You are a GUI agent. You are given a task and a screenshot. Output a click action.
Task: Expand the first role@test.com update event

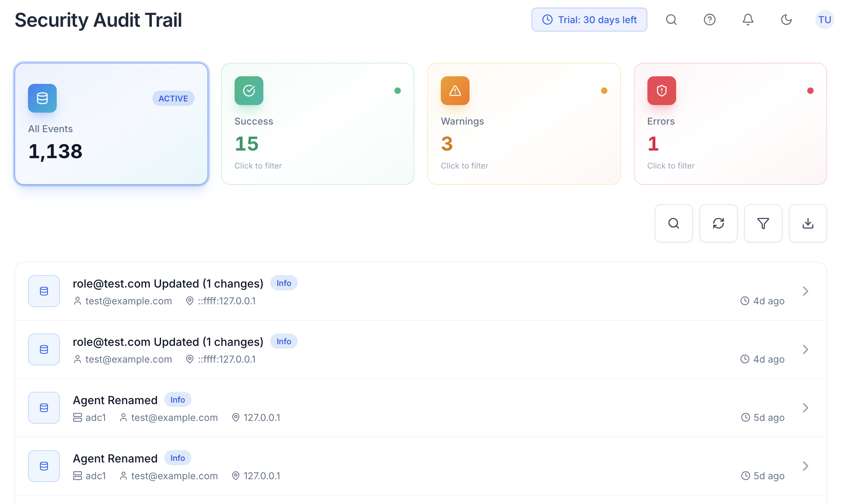tap(805, 291)
